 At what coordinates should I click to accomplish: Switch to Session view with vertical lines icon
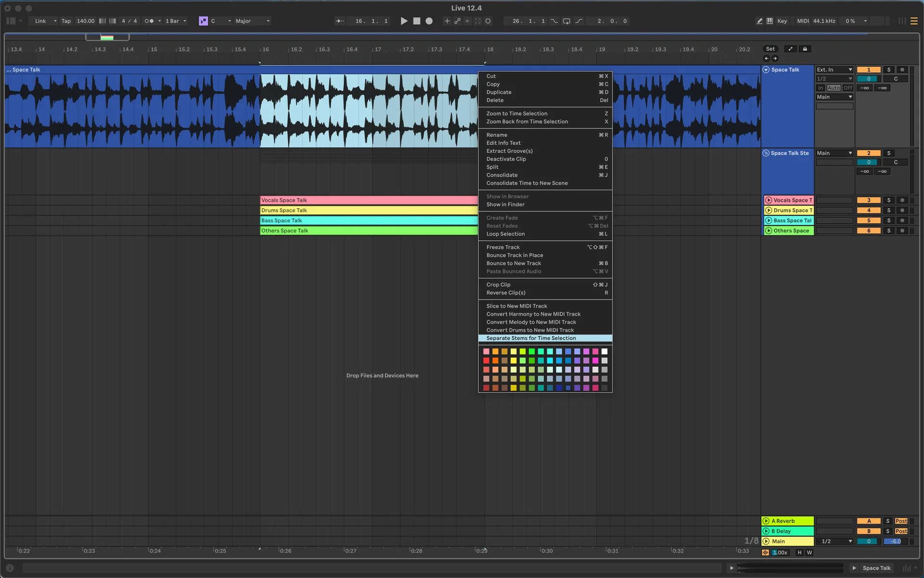click(x=902, y=21)
